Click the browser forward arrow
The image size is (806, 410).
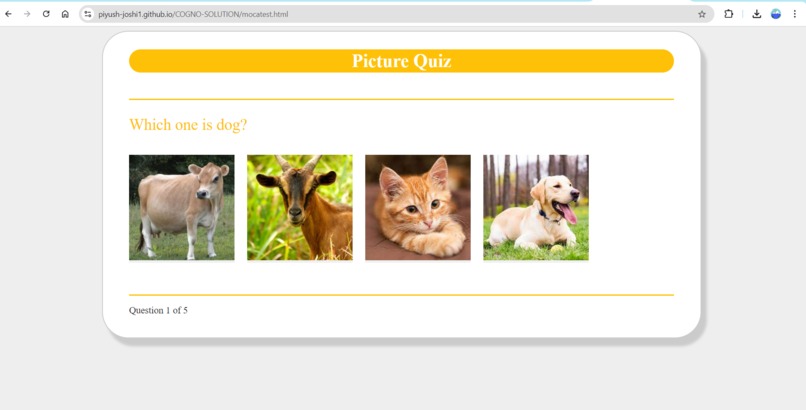pos(27,14)
